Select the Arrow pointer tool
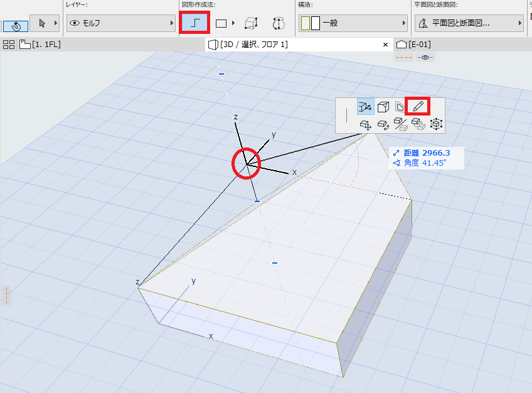The width and height of the screenshot is (532, 393). [x=41, y=23]
